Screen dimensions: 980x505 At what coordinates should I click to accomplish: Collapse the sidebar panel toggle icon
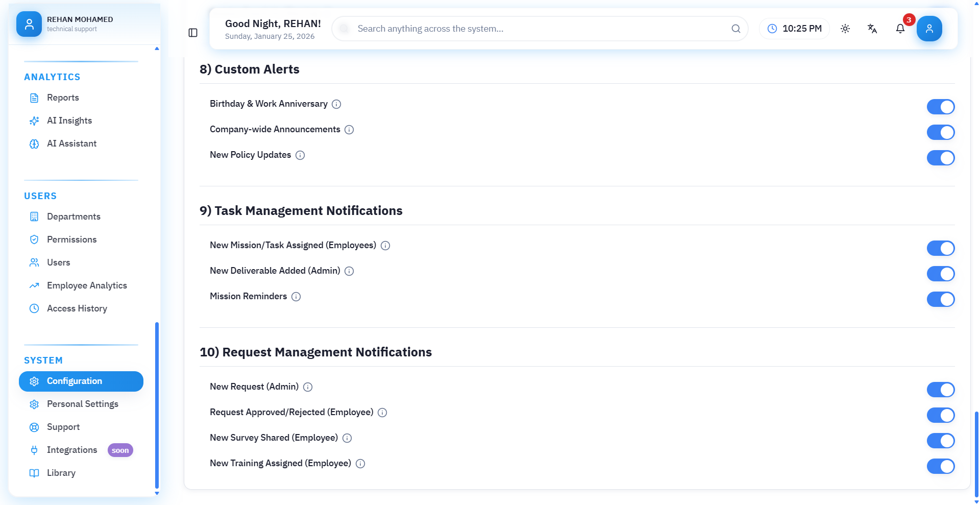pyautogui.click(x=193, y=33)
